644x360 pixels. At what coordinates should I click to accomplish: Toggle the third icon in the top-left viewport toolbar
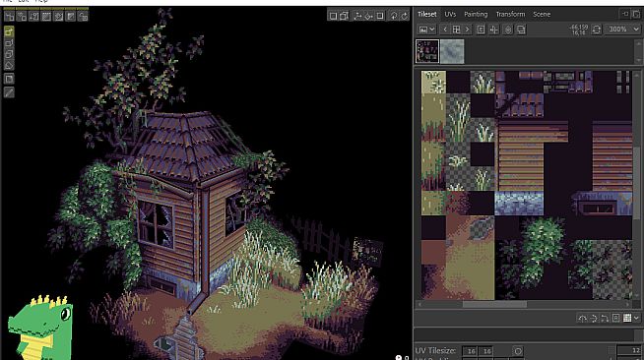pyautogui.click(x=33, y=16)
